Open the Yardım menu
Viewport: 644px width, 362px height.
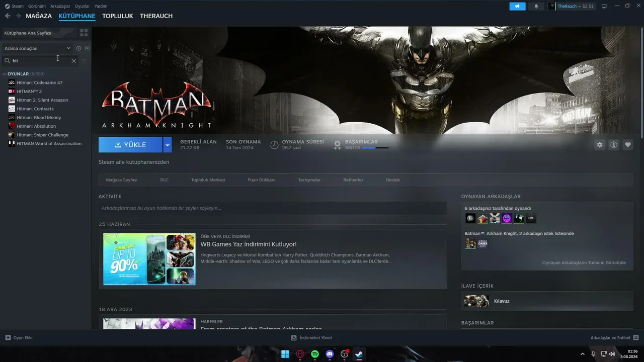point(101,6)
